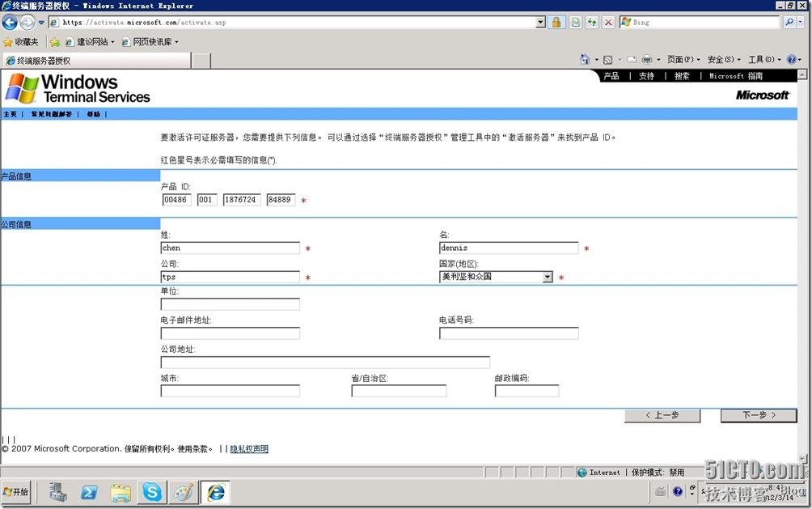
Task: Click the Print icon in command bar
Action: click(647, 60)
